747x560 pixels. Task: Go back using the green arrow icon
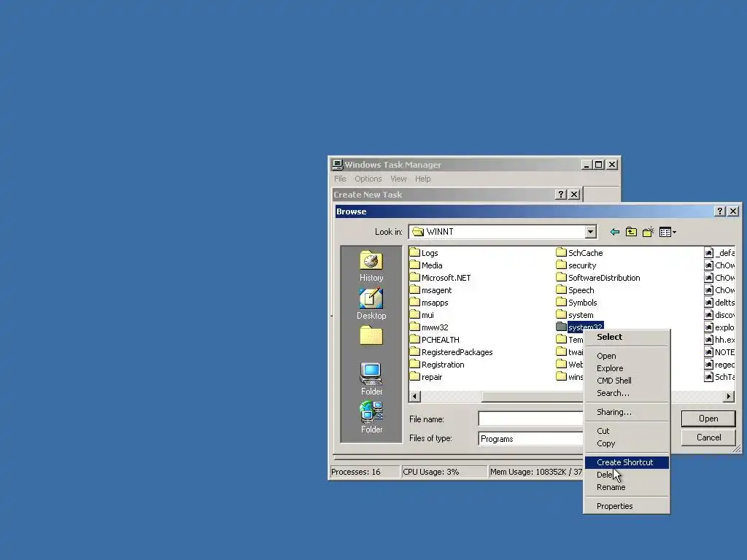coord(614,232)
